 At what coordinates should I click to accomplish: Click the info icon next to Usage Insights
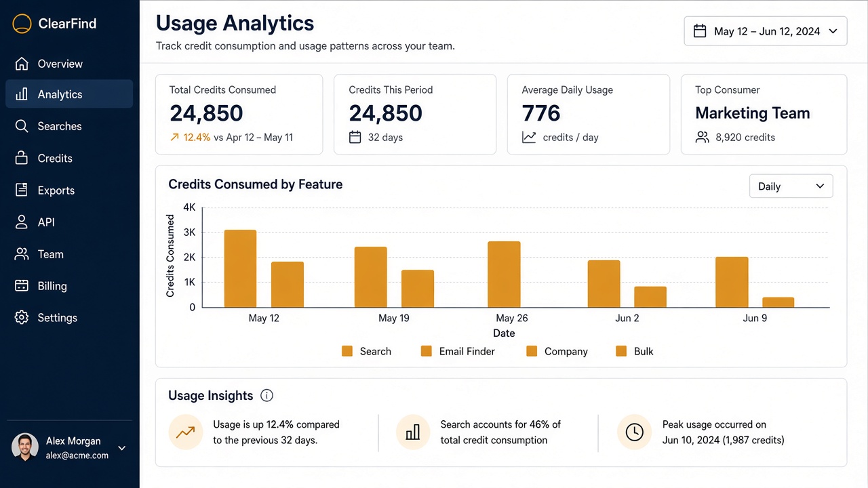267,396
